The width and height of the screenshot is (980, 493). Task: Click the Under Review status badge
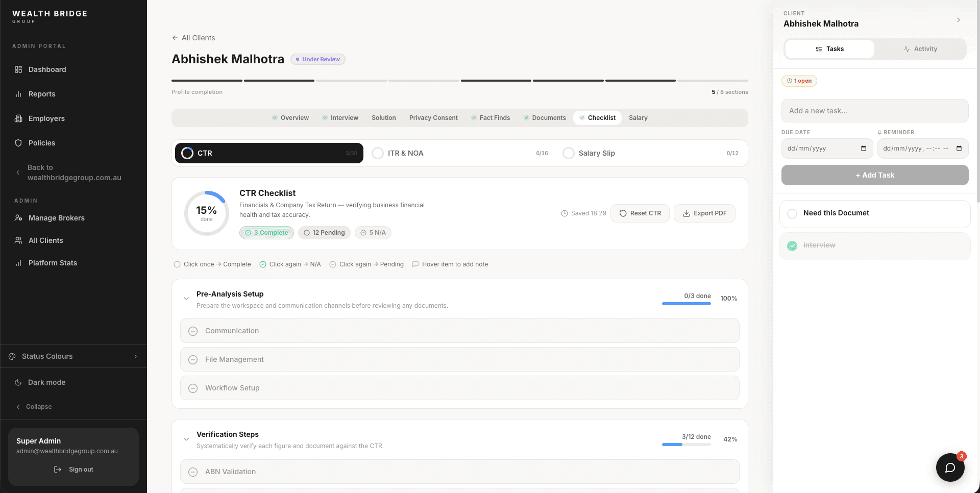[318, 59]
